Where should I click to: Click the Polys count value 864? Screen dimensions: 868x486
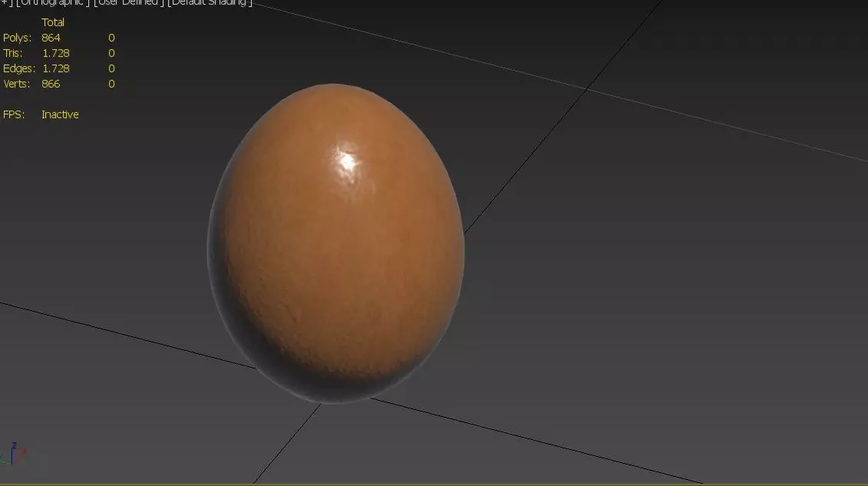[x=51, y=38]
